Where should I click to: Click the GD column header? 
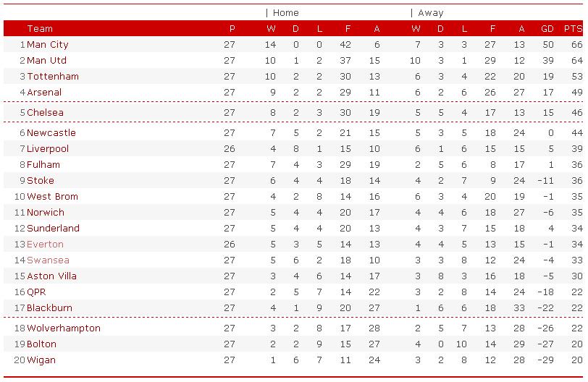tap(547, 29)
